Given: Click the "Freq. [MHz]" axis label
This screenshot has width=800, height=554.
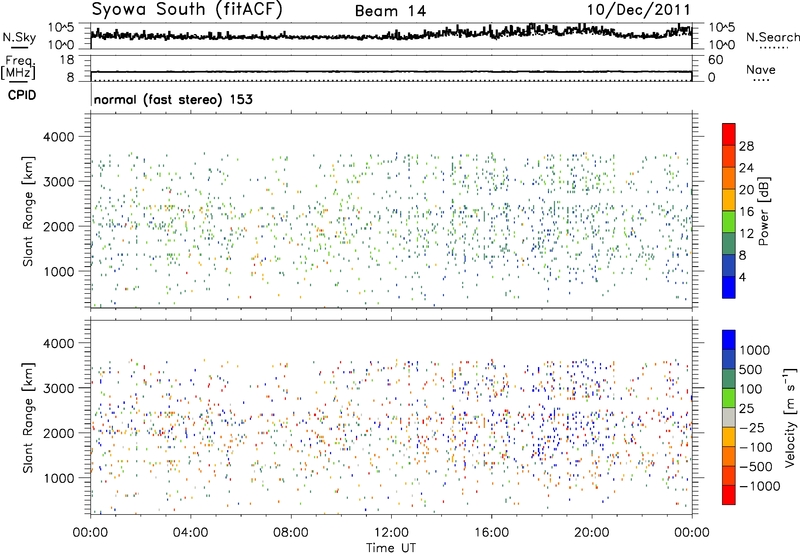Looking at the screenshot, I should click(x=18, y=68).
